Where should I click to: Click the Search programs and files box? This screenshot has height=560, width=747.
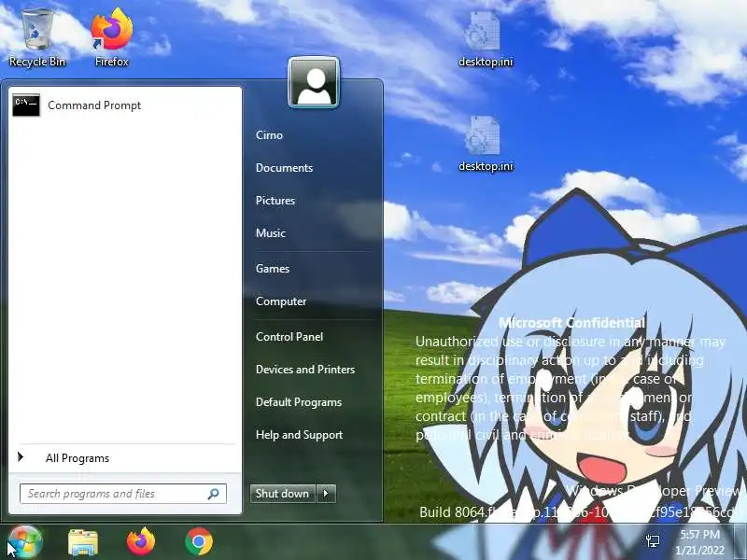click(123, 494)
